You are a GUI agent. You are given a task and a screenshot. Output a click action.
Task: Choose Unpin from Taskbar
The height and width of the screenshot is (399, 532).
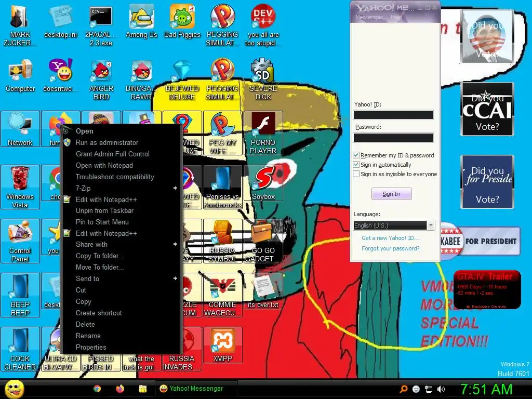(x=122, y=211)
